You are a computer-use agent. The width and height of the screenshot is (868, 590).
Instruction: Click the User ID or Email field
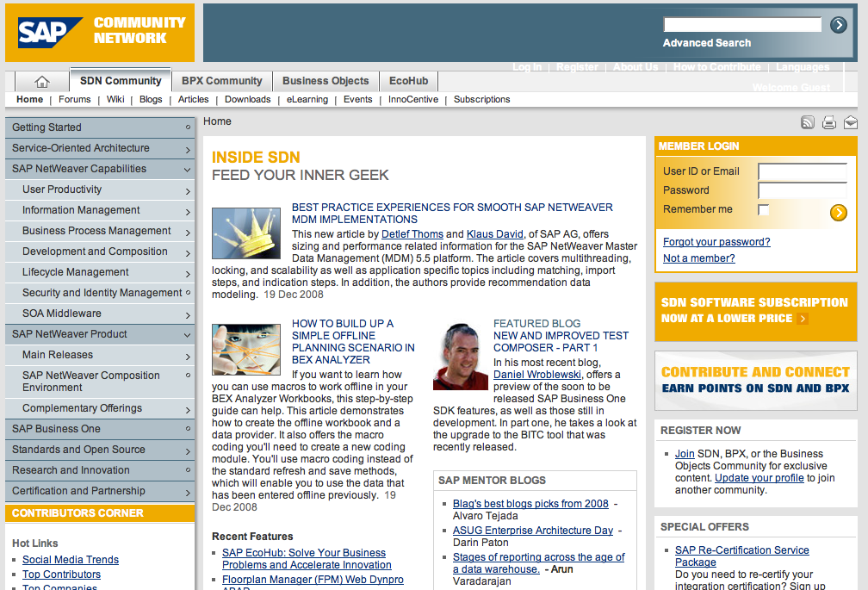point(803,171)
